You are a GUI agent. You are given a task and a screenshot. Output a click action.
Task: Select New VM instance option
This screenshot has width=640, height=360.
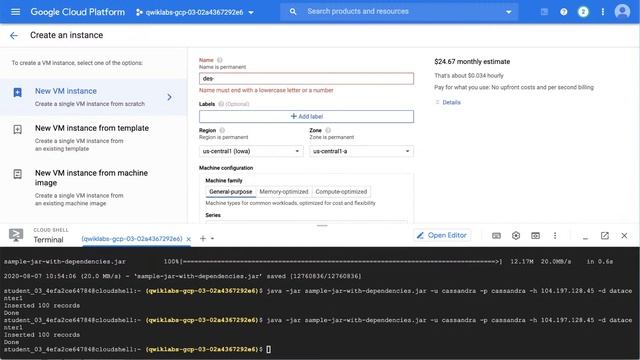93,97
